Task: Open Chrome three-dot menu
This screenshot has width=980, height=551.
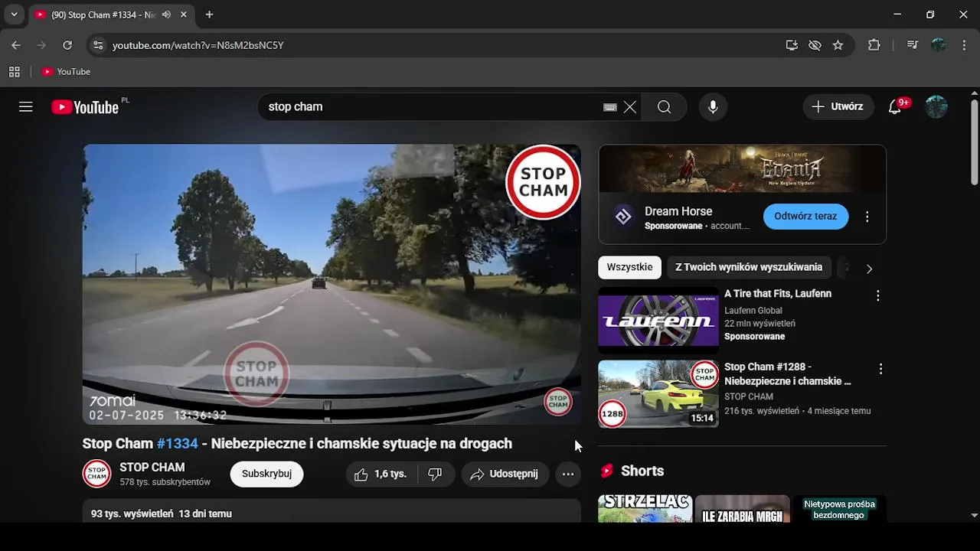Action: pos(964,45)
